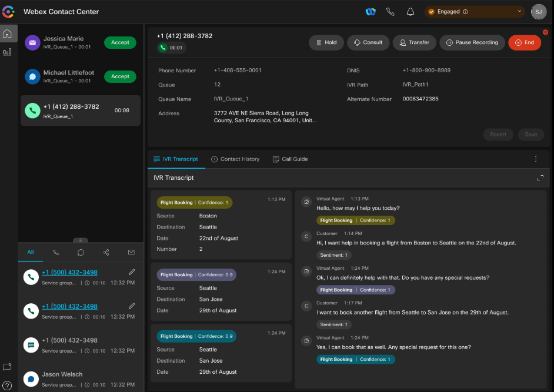Click the Revert button

(x=498, y=134)
